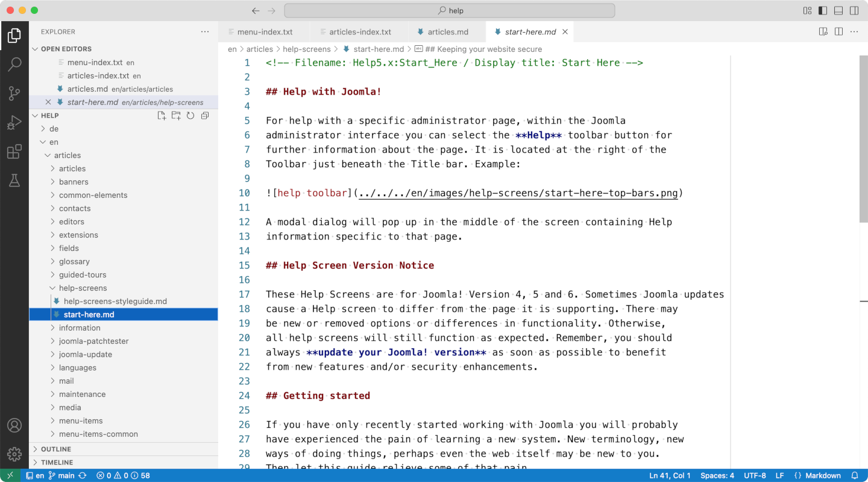
Task: Click New Folder icon in HELP header
Action: coord(176,116)
